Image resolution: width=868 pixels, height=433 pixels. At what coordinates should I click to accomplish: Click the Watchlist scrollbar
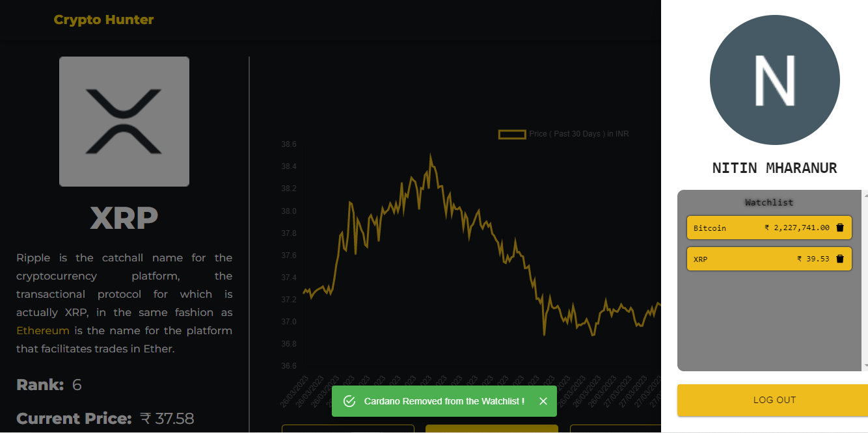click(x=864, y=280)
